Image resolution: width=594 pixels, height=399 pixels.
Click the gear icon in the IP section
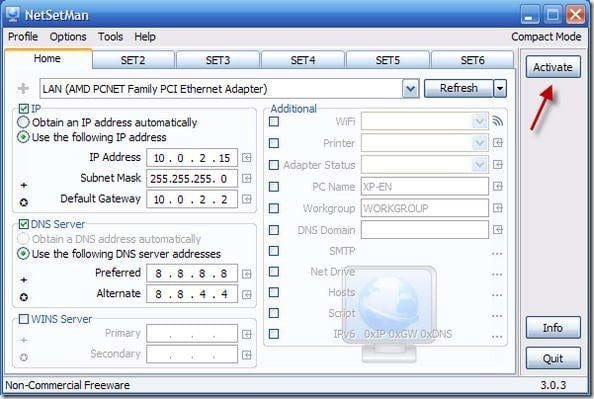click(24, 202)
